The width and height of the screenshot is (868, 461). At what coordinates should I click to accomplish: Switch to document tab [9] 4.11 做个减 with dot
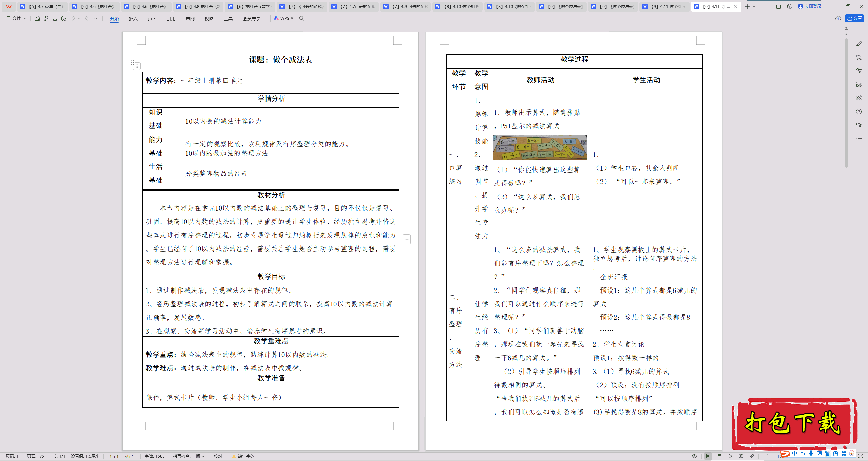pyautogui.click(x=665, y=6)
